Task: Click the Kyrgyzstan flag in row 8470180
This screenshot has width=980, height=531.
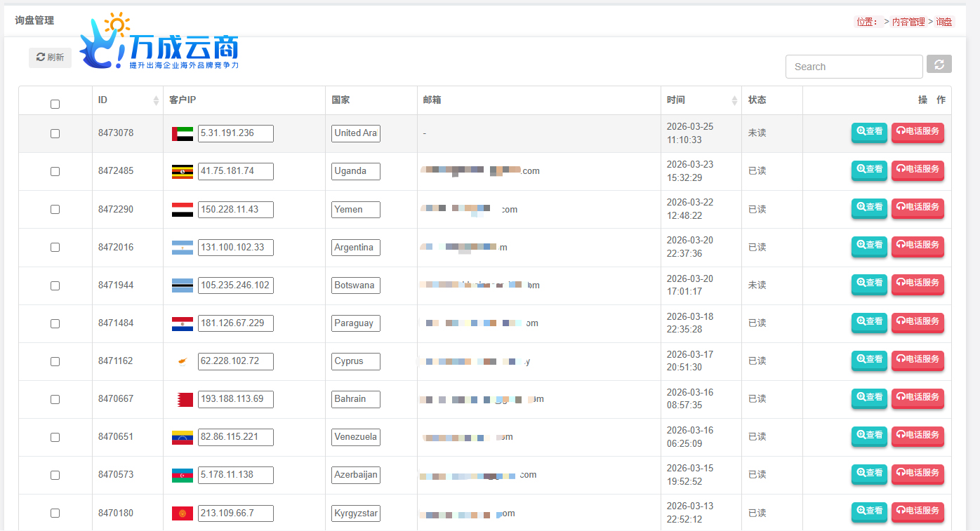Action: pos(183,513)
